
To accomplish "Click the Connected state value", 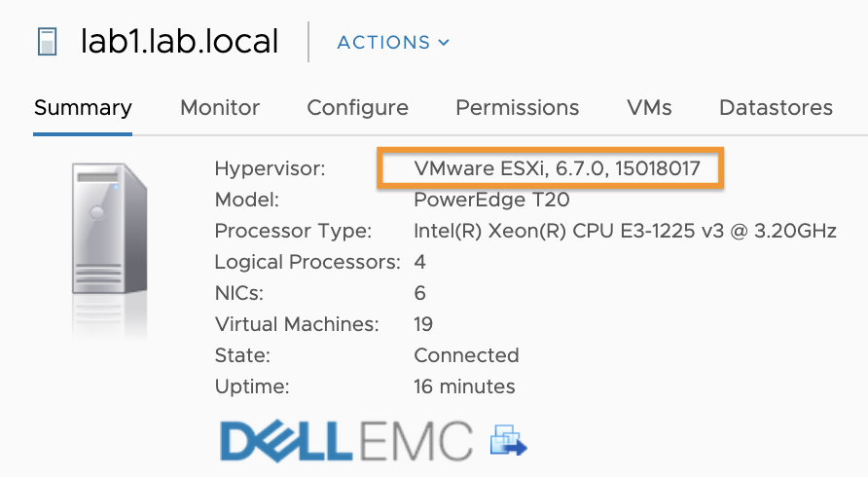I will coord(466,355).
